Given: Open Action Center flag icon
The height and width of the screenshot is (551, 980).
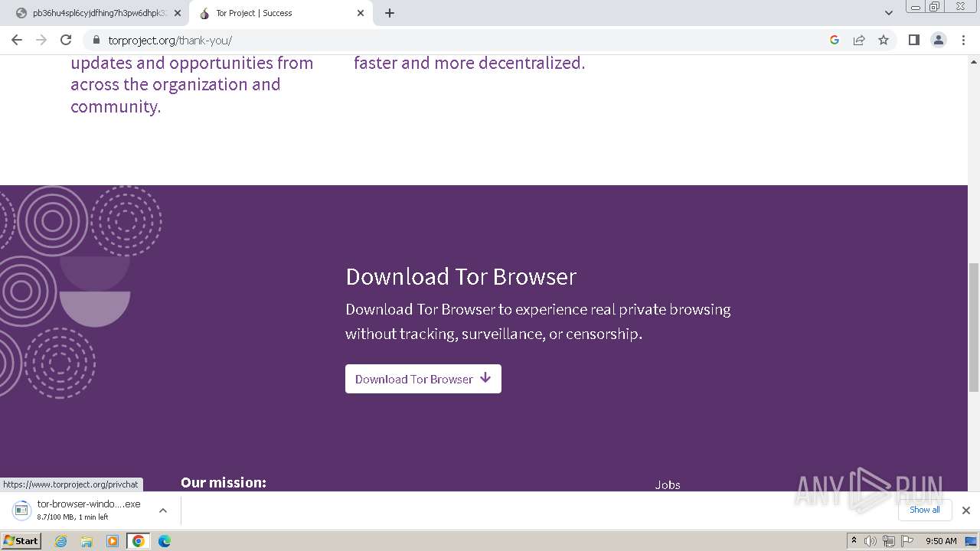Looking at the screenshot, I should coord(907,541).
